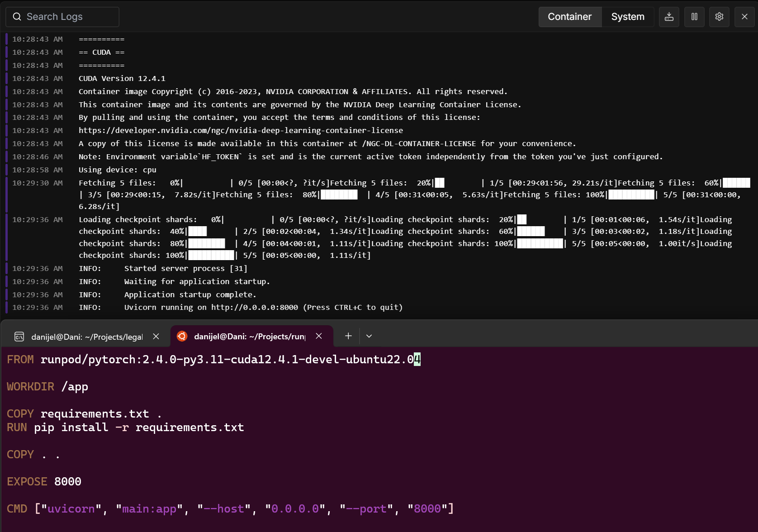Viewport: 758px width, 532px height.
Task: Click the CMD uvicorn line
Action: point(230,509)
